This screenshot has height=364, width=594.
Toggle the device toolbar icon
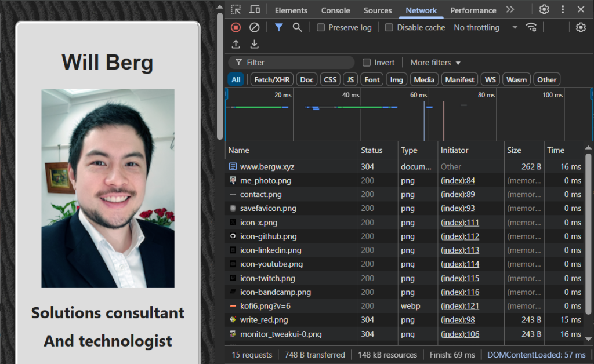coord(254,10)
